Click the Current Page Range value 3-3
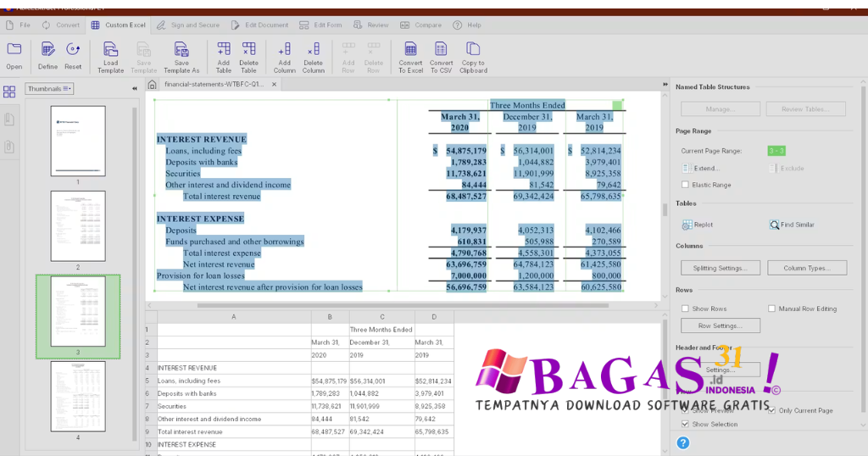This screenshot has width=868, height=456. (x=776, y=151)
